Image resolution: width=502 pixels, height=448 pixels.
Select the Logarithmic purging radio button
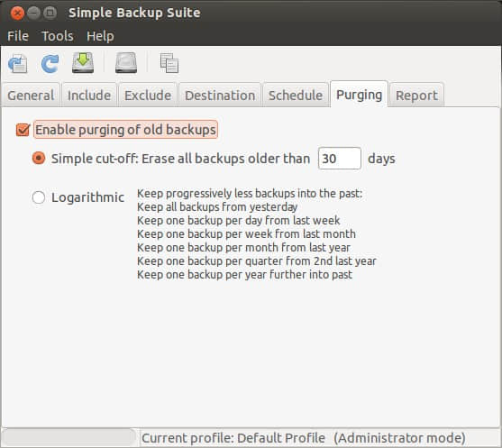(x=39, y=197)
